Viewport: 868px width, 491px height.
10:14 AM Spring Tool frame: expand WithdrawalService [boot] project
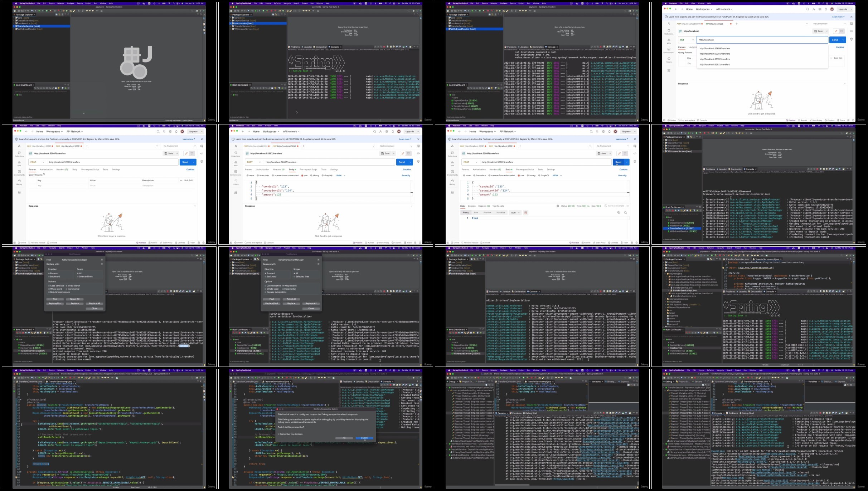14,274
